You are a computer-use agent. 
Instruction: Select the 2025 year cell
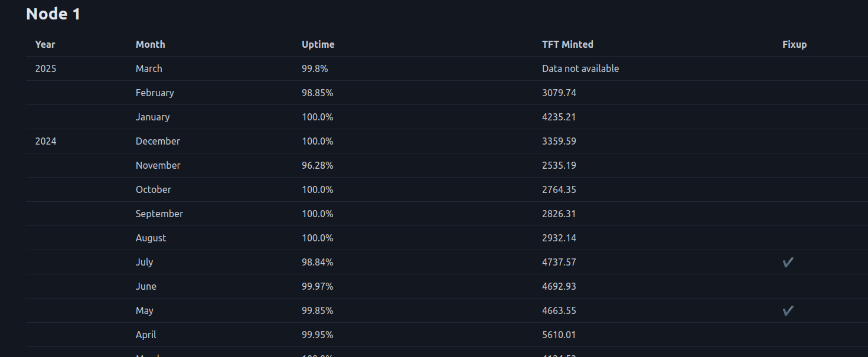45,68
